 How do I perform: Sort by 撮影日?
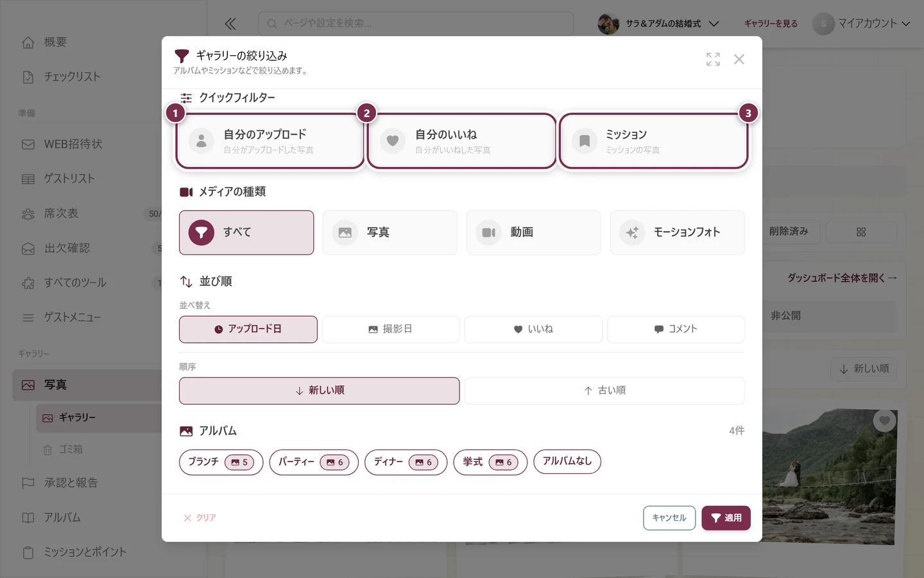coord(391,329)
